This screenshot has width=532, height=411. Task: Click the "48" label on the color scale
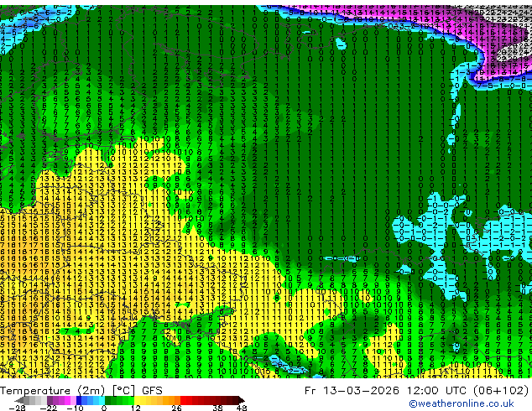coord(242,408)
